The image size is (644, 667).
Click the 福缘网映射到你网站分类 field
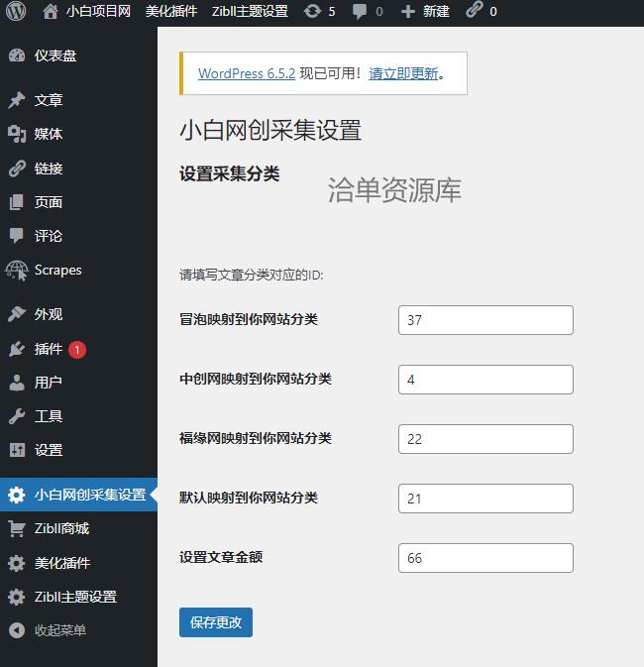(485, 439)
